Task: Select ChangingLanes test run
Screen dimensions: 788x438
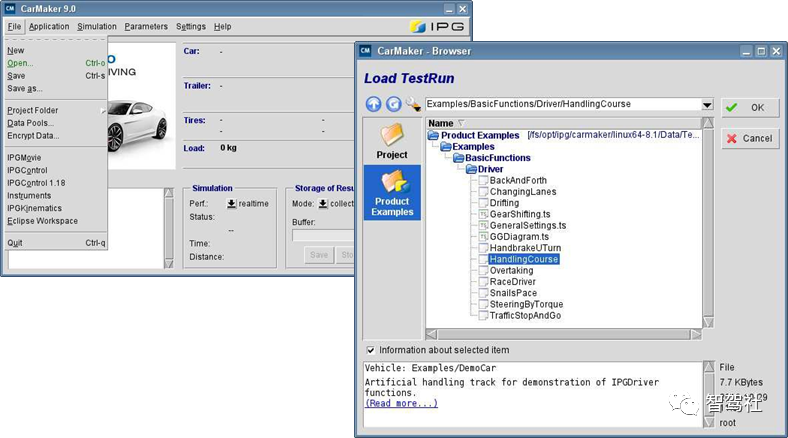Action: coord(523,191)
